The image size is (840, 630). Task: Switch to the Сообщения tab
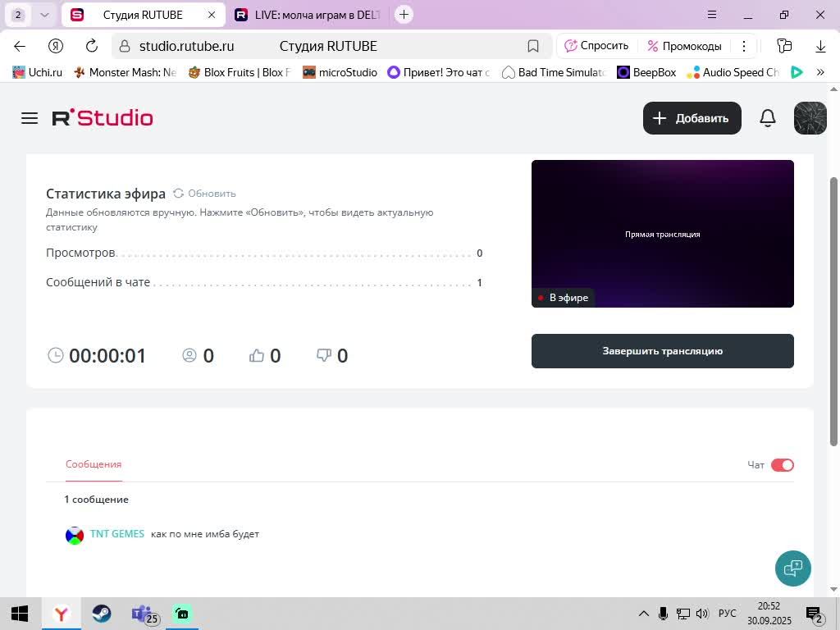click(94, 464)
